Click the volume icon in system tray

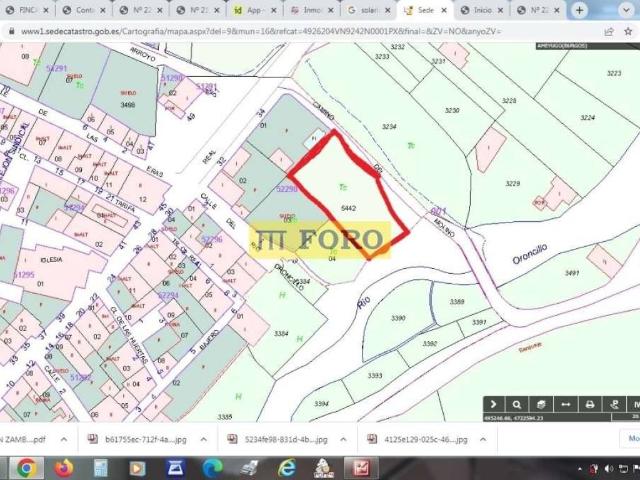(609, 469)
